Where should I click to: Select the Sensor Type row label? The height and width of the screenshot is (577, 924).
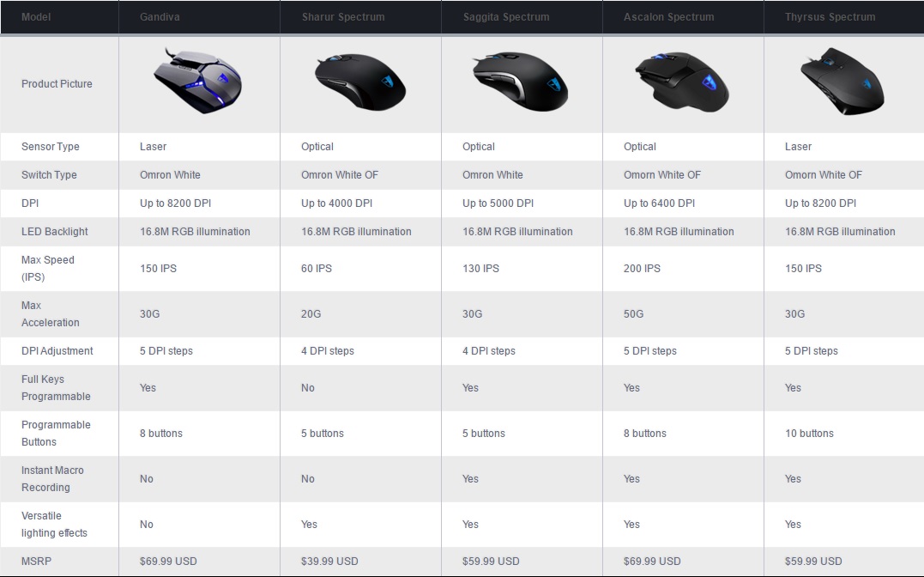point(51,147)
